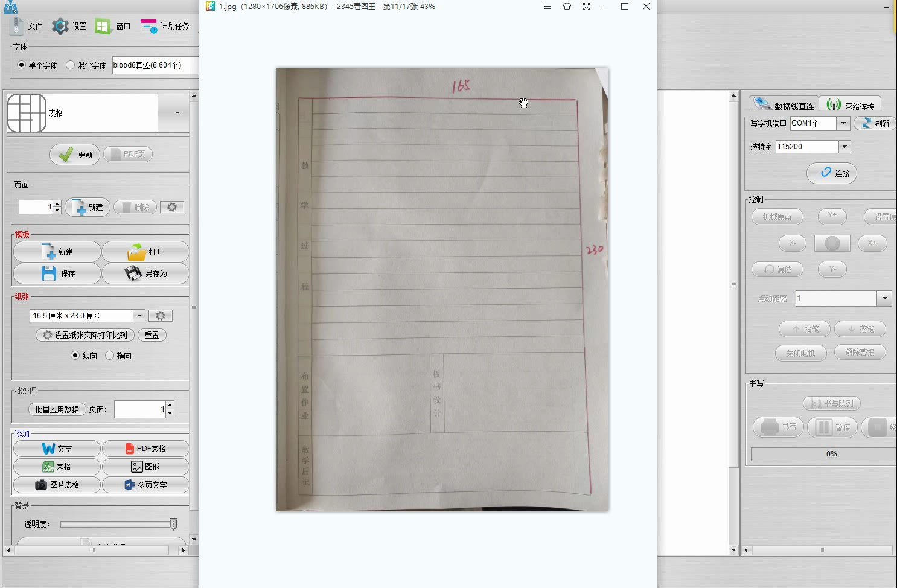Increase the 页面 page number spinner

(x=57, y=204)
